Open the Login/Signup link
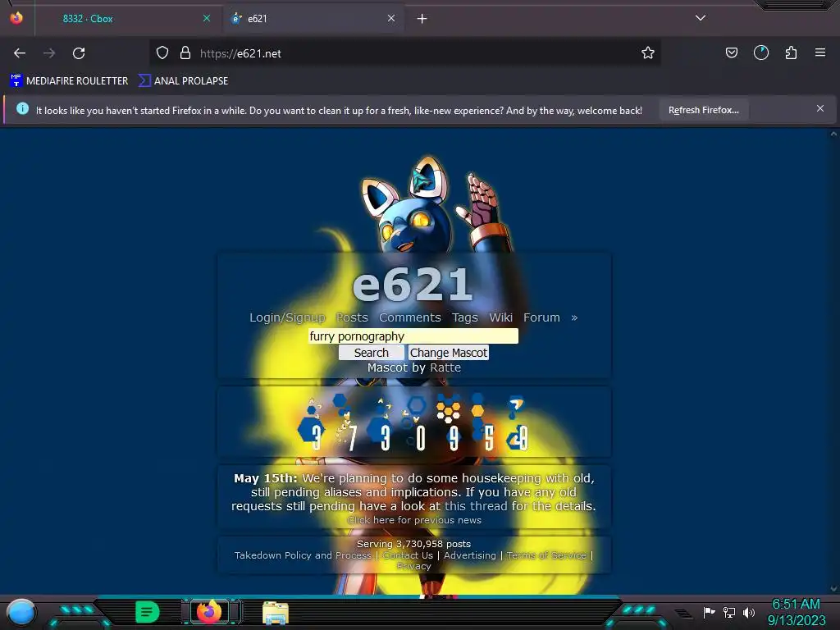The width and height of the screenshot is (840, 630). pyautogui.click(x=288, y=317)
